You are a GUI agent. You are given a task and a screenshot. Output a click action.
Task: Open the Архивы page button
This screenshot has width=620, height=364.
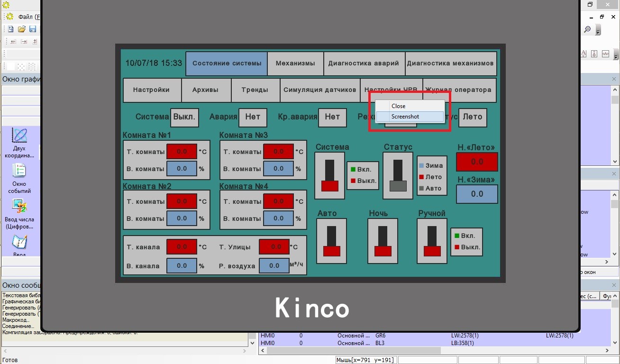(x=206, y=90)
